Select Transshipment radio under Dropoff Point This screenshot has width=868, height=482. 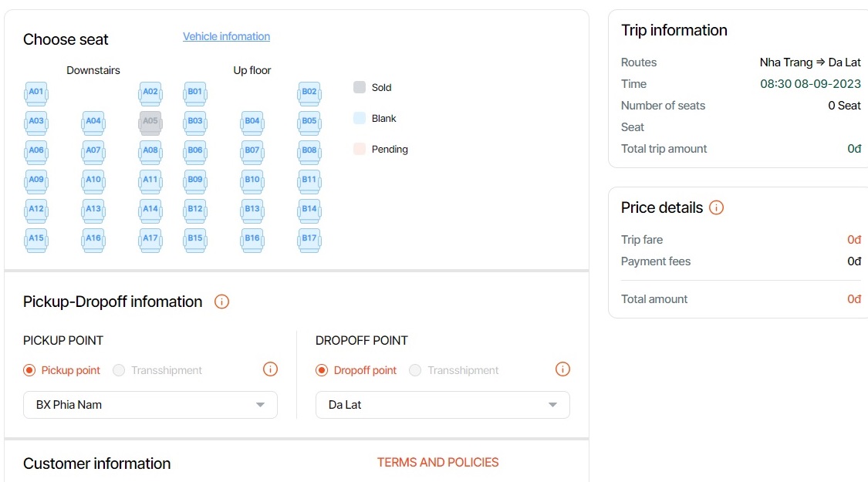point(415,370)
